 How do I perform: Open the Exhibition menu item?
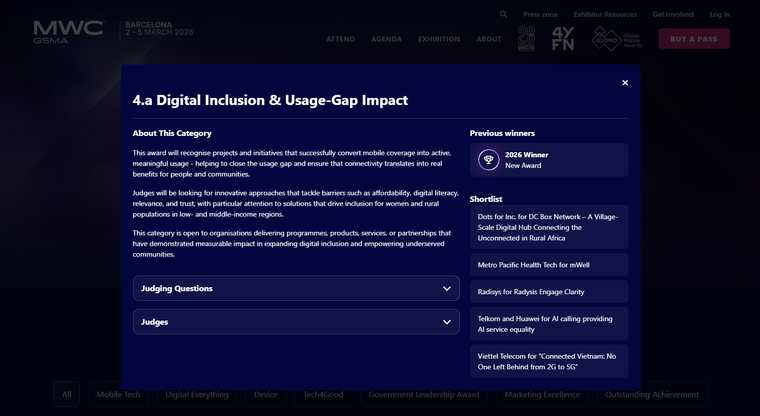pyautogui.click(x=439, y=39)
